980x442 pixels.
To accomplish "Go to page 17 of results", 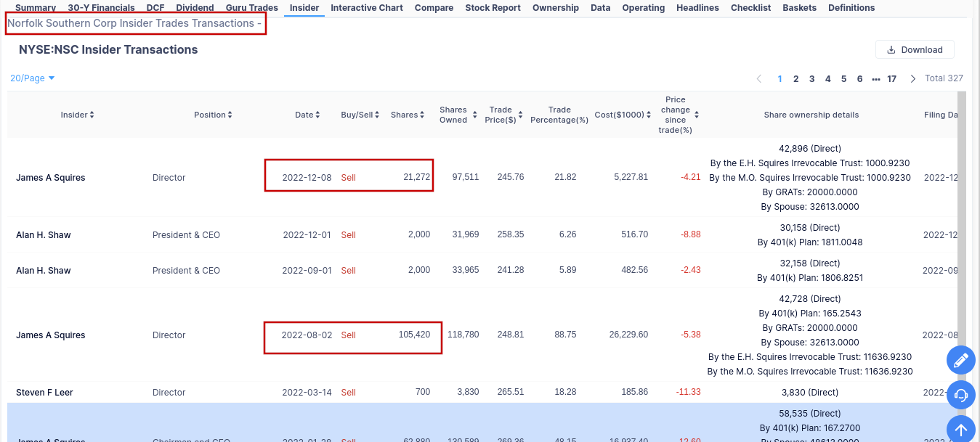I will click(x=892, y=78).
